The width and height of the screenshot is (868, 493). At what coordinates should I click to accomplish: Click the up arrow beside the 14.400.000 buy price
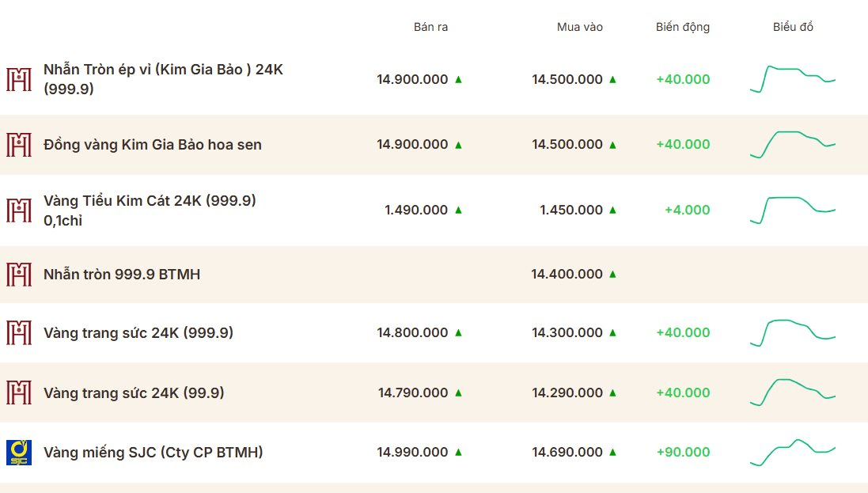(612, 274)
